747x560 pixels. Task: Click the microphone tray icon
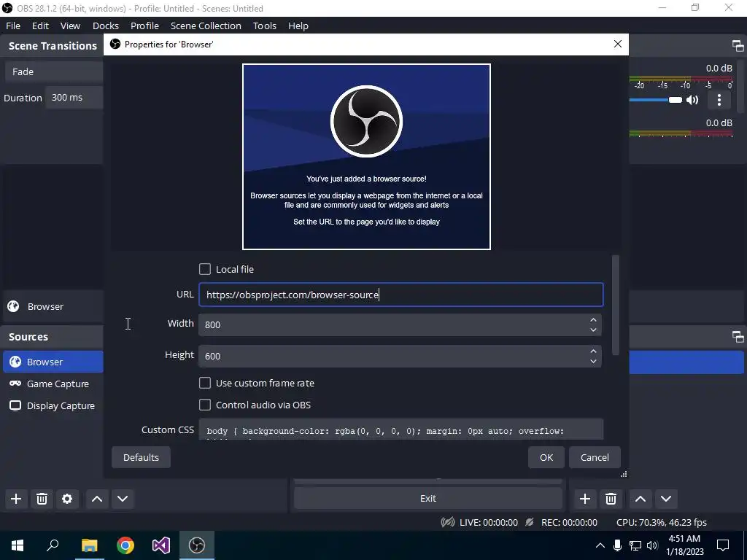click(x=617, y=545)
